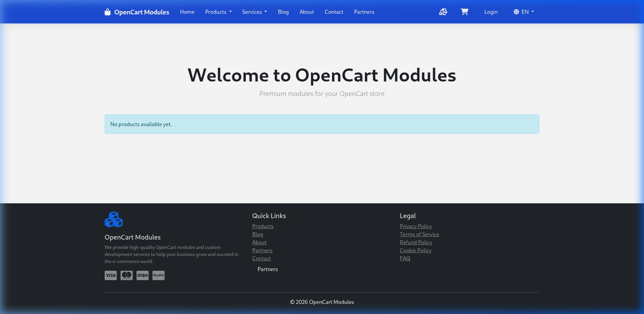This screenshot has width=644, height=314.
Task: Click the '© 2026 OpenCart Modules' copyright text
Action: click(322, 302)
